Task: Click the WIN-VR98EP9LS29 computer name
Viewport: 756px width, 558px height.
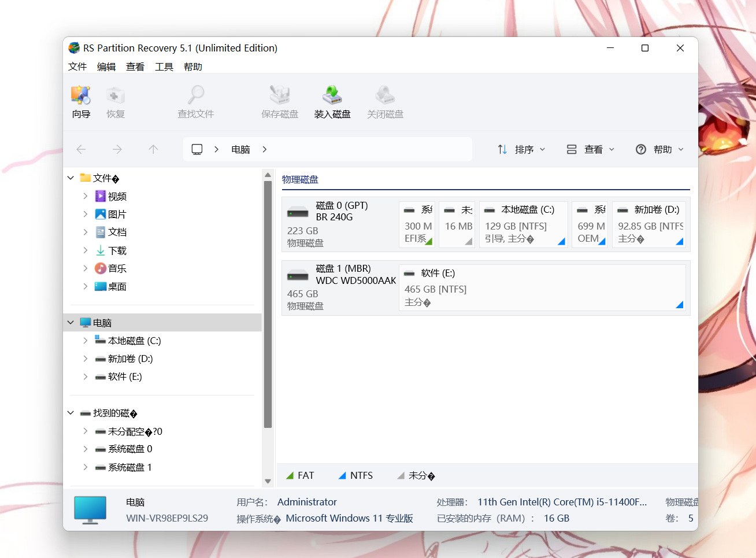Action: pyautogui.click(x=167, y=519)
